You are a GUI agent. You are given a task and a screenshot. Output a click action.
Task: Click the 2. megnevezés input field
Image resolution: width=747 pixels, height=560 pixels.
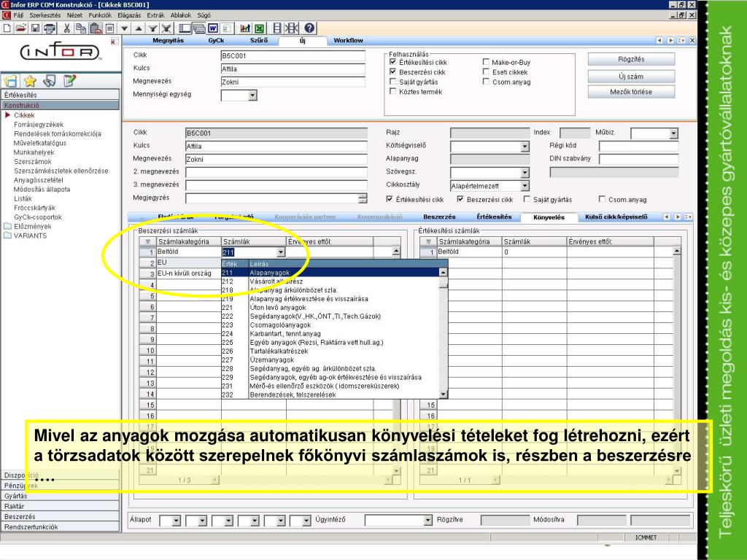(x=276, y=172)
